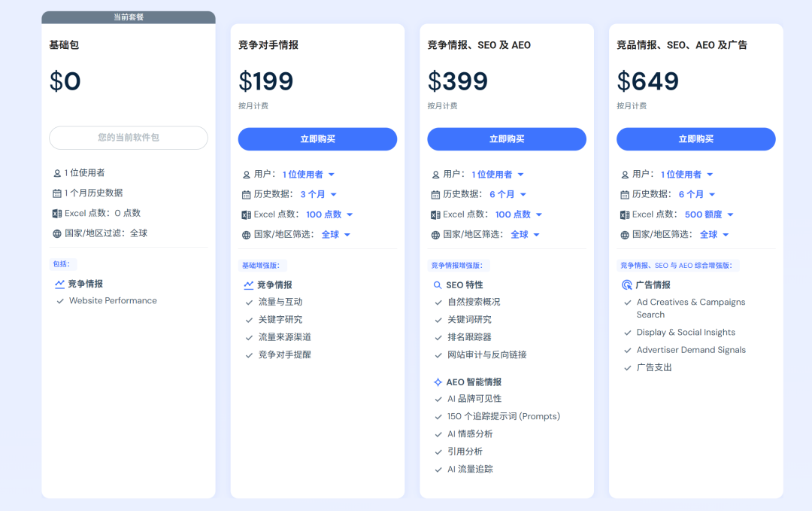Click checkmark beside AI 流量追踪
This screenshot has height=511, width=812.
pos(438,470)
